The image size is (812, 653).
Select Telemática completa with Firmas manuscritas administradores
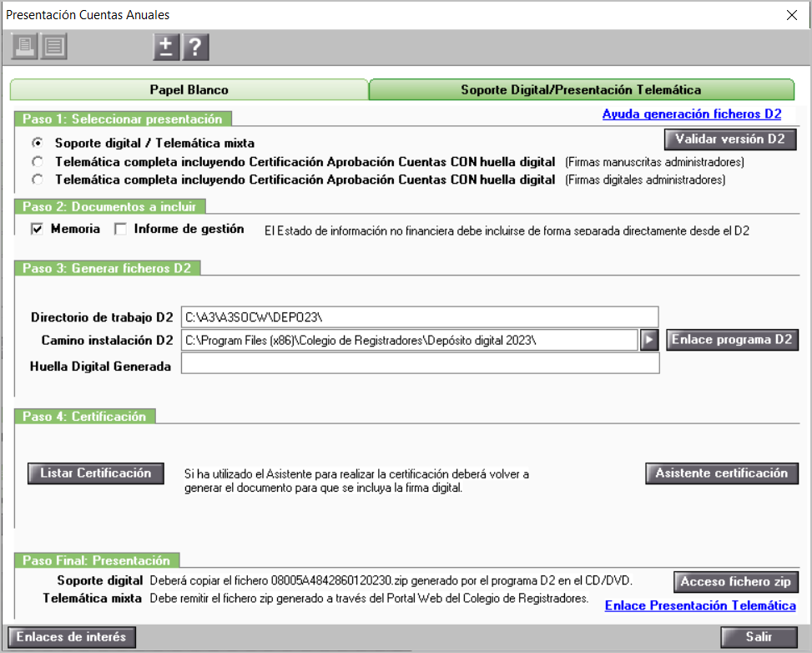[x=38, y=162]
